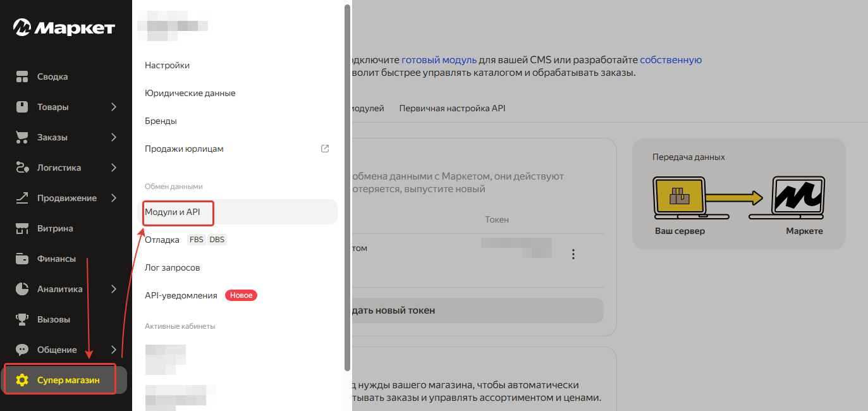Click the Токен column header
This screenshot has width=868, height=411.
pyautogui.click(x=497, y=219)
